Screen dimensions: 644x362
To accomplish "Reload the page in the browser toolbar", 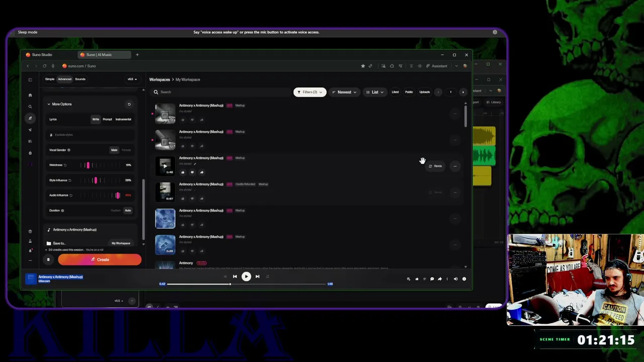I will (44, 66).
